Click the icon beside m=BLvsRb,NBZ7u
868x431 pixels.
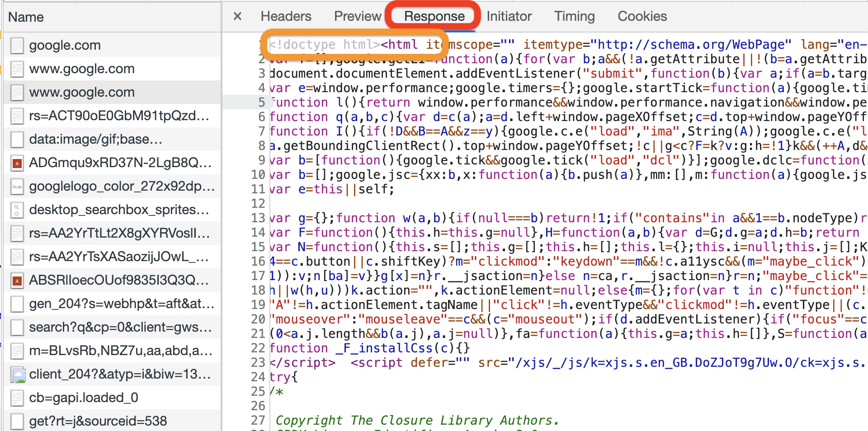[17, 351]
